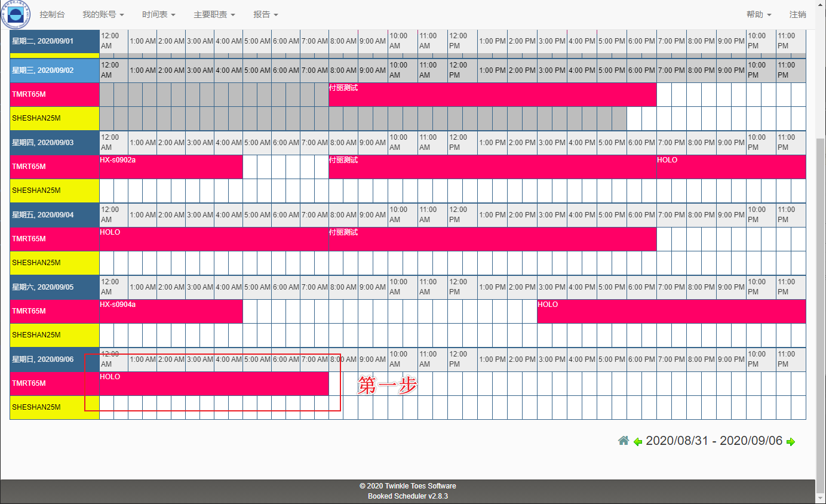Click the home icon beside the date range
The image size is (826, 504).
click(x=624, y=441)
